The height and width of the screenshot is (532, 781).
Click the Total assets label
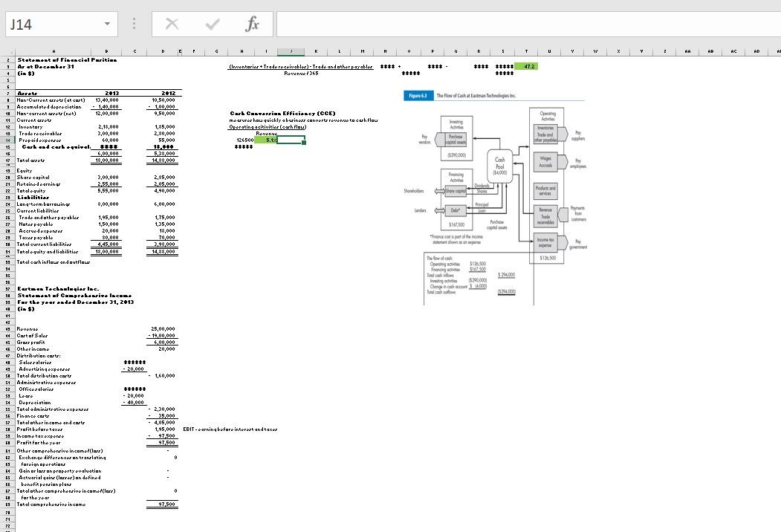31,160
